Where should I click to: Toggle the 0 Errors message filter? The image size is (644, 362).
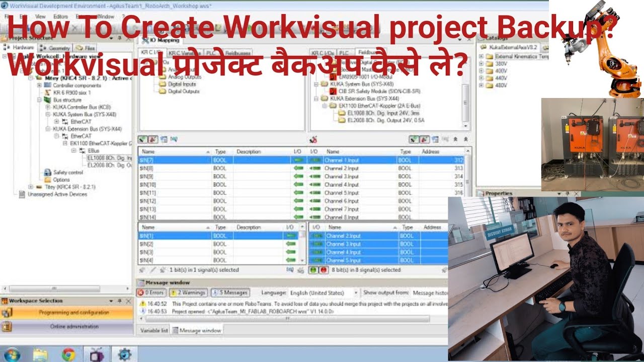[151, 292]
